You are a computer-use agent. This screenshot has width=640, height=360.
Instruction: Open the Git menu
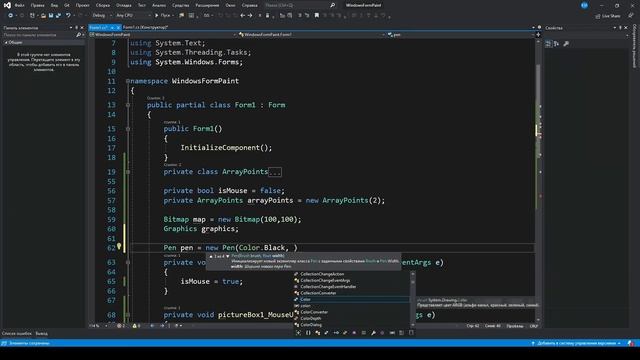(x=67, y=5)
